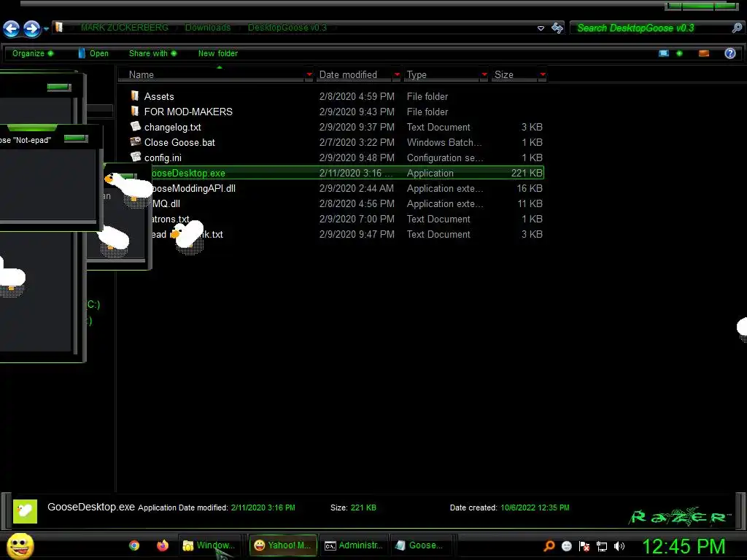This screenshot has width=747, height=560.
Task: Go back with the Back arrow button
Action: pyautogui.click(x=12, y=28)
